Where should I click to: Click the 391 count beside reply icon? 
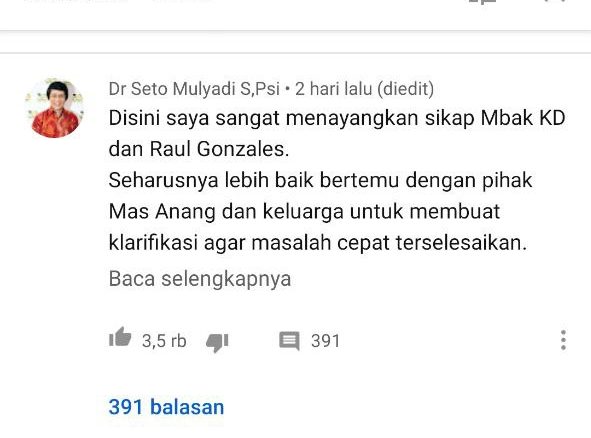[325, 341]
